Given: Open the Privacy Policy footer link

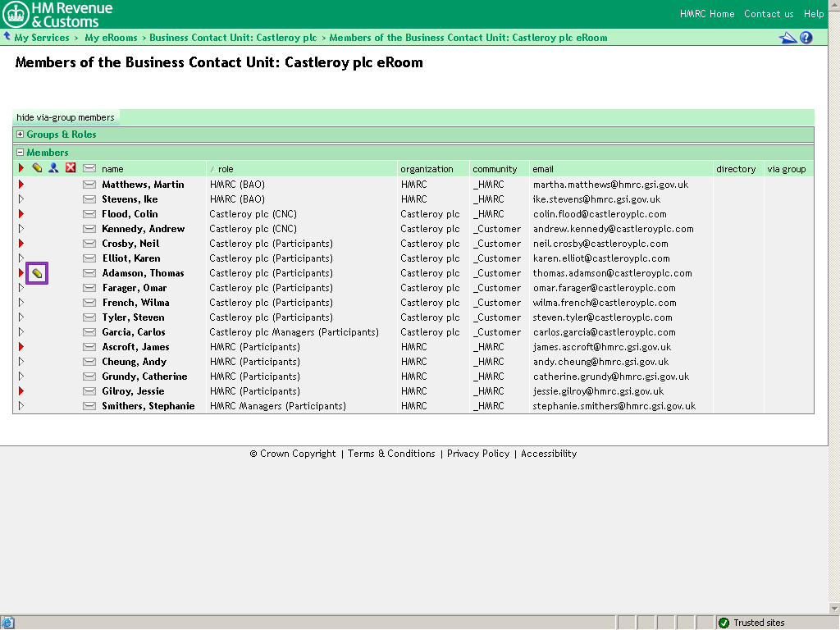Looking at the screenshot, I should (477, 454).
